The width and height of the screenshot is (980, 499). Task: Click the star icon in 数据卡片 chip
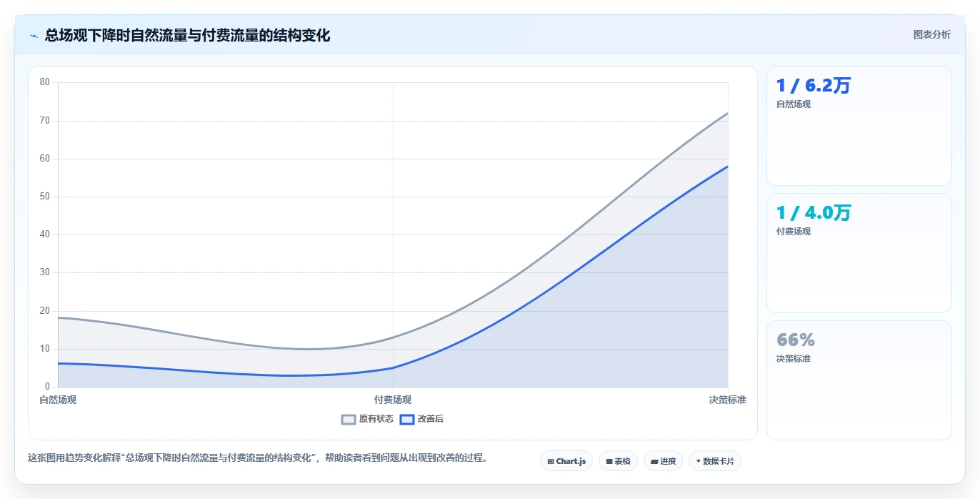(698, 461)
